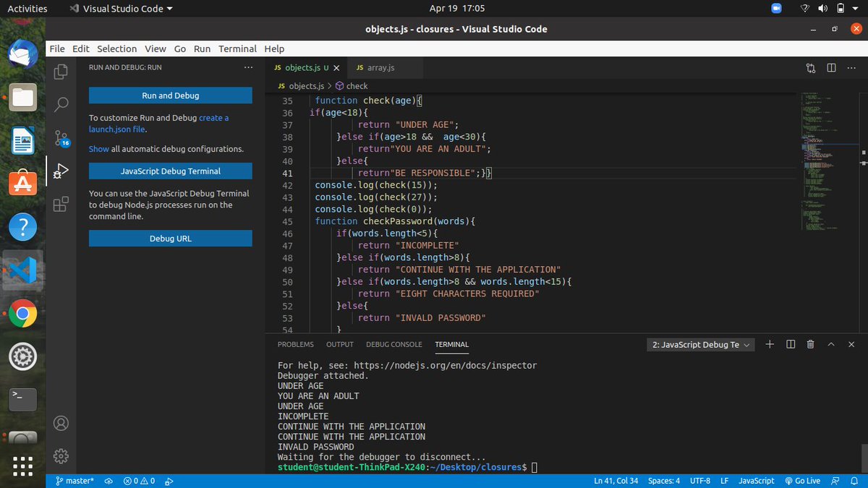Select the objects.js editor tab

(x=307, y=68)
